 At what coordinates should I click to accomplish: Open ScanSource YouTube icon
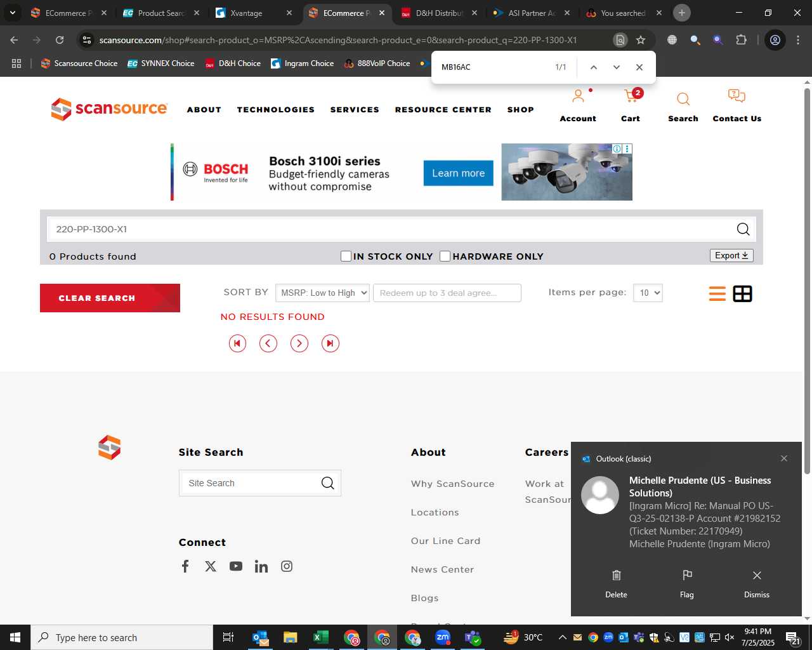tap(236, 566)
